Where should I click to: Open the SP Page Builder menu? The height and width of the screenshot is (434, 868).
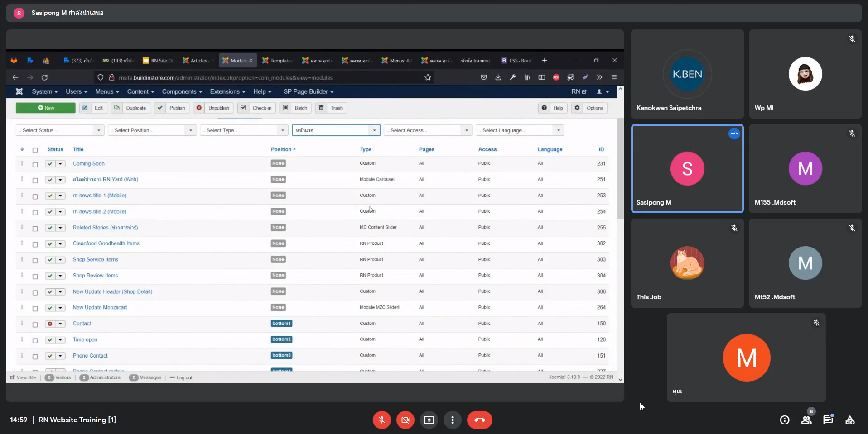click(308, 91)
